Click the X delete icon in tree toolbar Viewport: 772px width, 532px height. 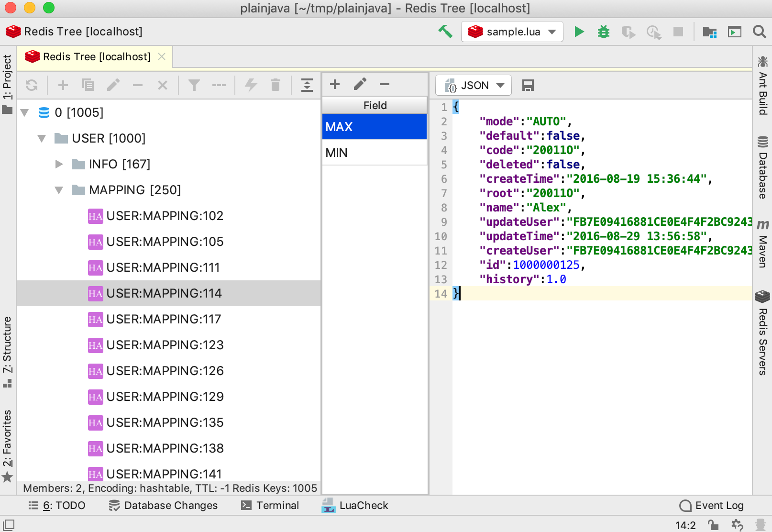(163, 85)
